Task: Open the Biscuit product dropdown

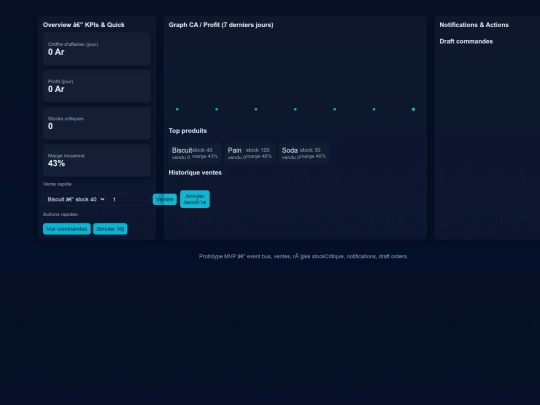Action: pyautogui.click(x=75, y=199)
